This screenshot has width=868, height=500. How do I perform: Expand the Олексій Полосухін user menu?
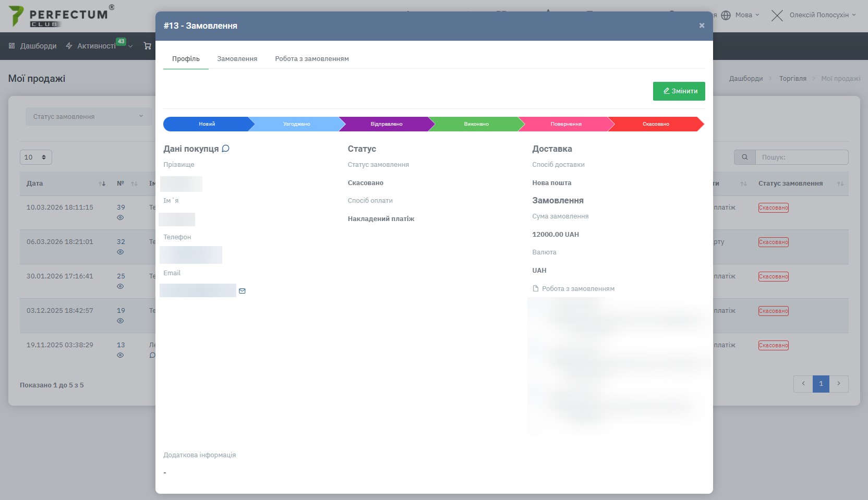pos(822,15)
